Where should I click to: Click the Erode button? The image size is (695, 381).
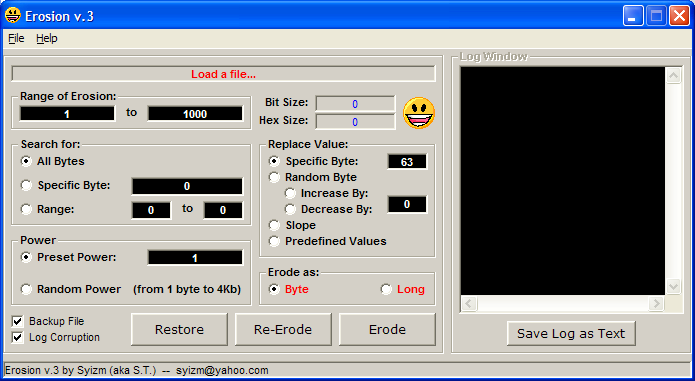pos(387,330)
